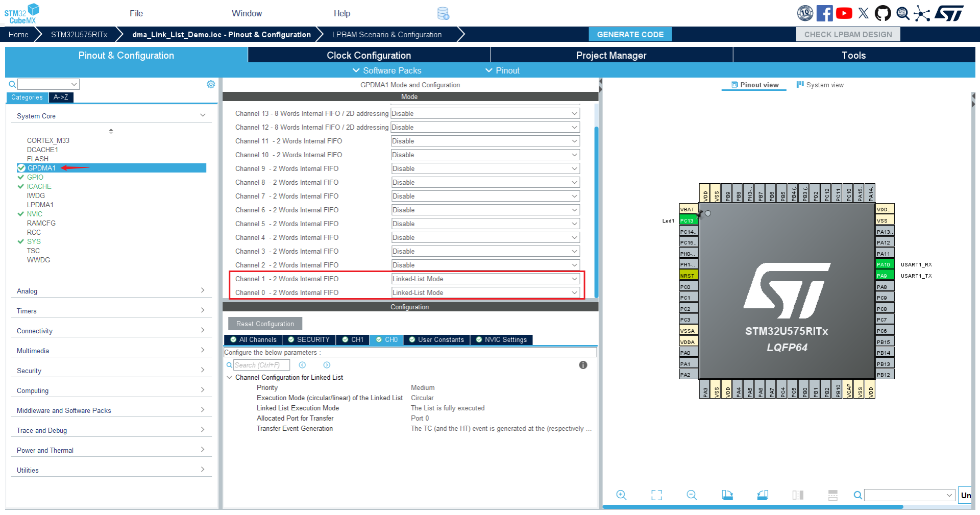Open LPBAM Scenario & Configuration breadcrumb

(x=387, y=34)
